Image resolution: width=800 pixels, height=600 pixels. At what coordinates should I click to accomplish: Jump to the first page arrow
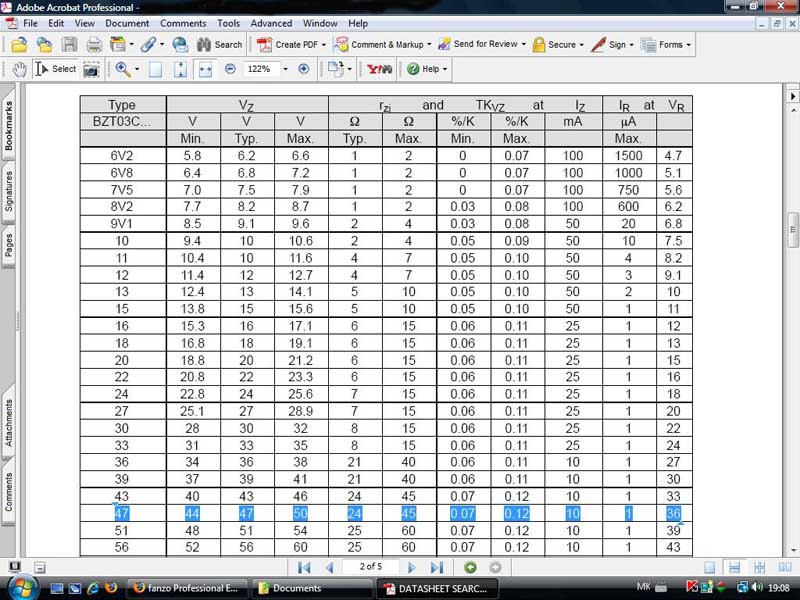point(304,567)
